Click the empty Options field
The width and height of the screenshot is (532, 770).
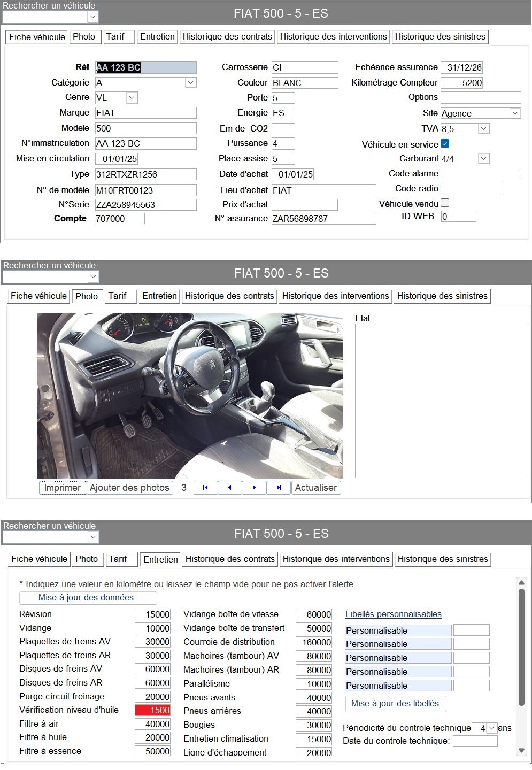[x=481, y=97]
